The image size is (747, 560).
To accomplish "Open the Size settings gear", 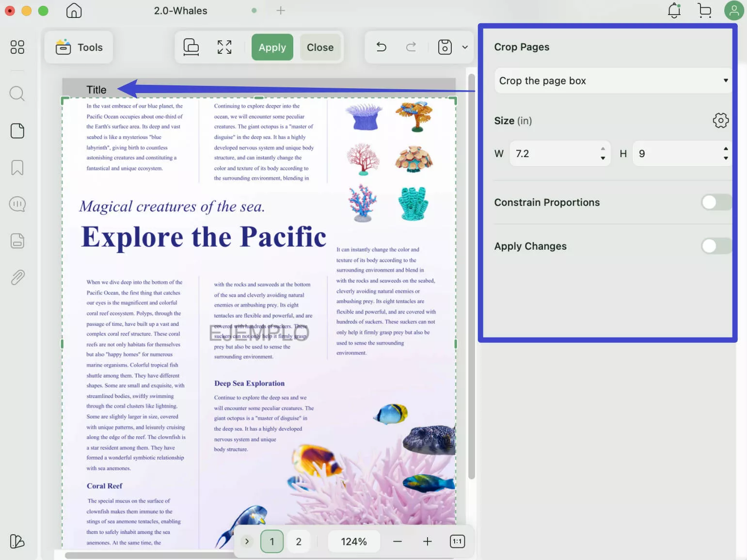I will (720, 120).
